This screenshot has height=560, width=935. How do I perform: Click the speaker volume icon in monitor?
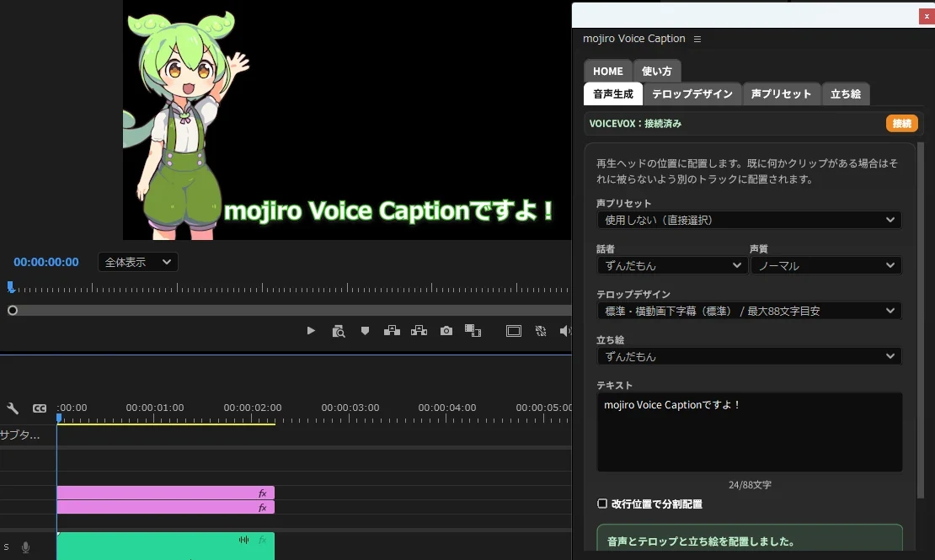click(565, 331)
